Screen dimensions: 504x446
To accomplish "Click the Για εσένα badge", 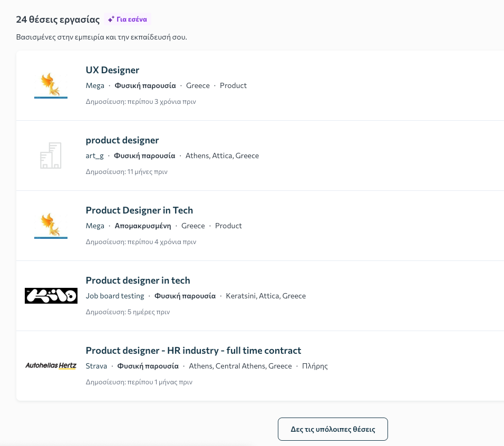I will point(128,20).
